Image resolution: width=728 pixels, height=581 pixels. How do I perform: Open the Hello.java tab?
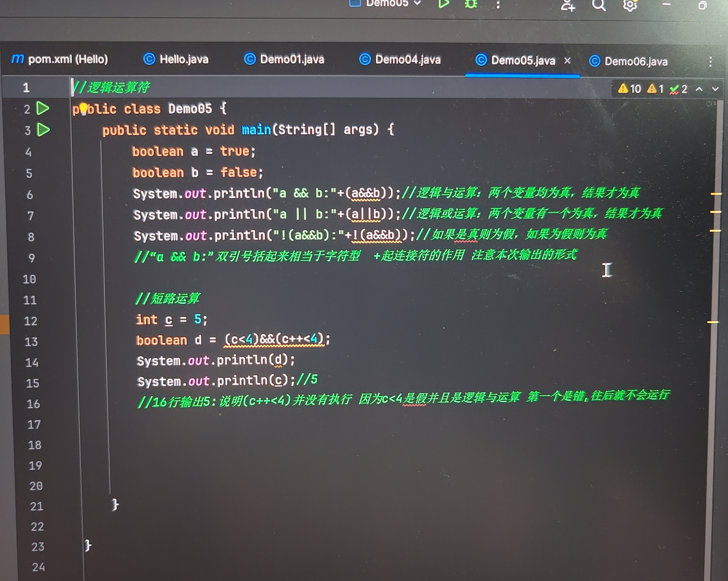[x=176, y=59]
